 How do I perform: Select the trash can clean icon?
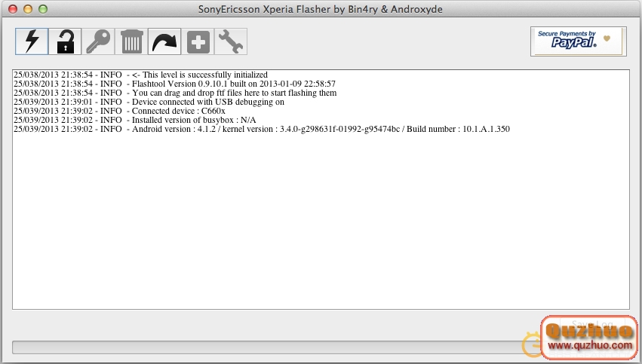[131, 41]
